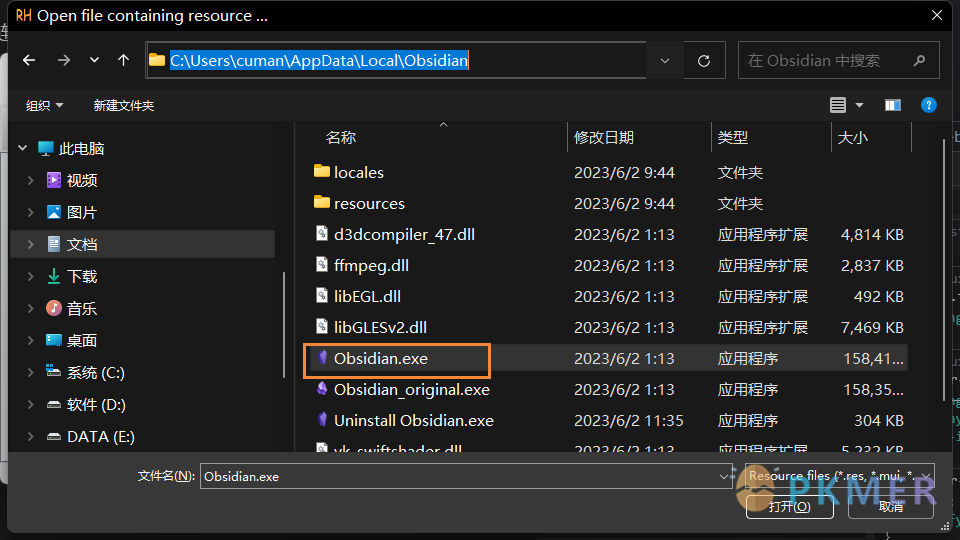Open the view options dropdown arrow
The image size is (960, 540).
point(860,105)
